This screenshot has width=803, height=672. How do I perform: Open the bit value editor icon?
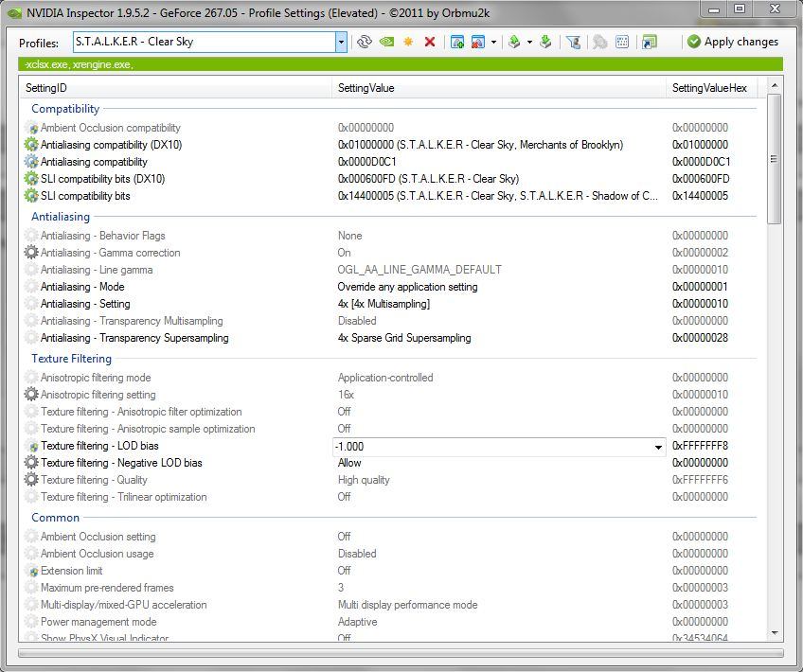[x=622, y=42]
